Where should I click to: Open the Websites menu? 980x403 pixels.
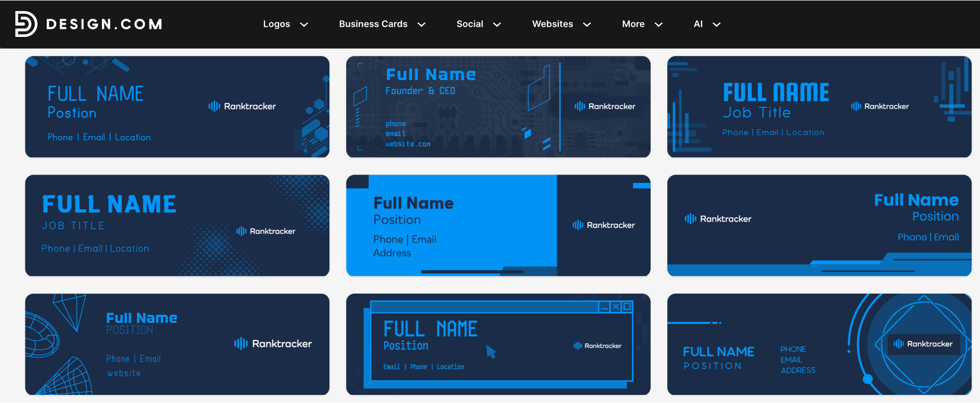point(552,24)
